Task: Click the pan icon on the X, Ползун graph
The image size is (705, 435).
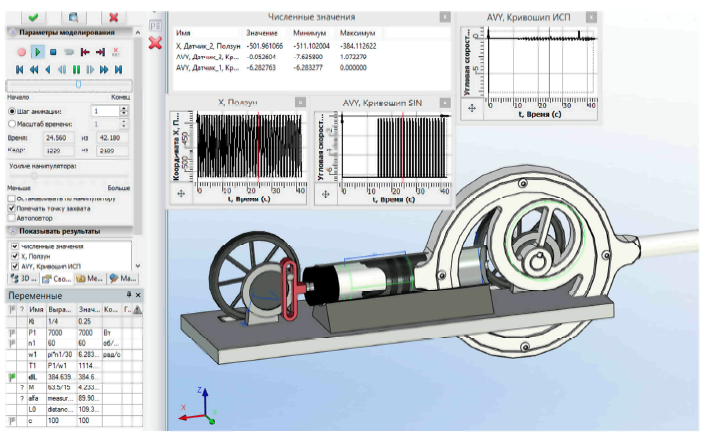Action: (181, 194)
